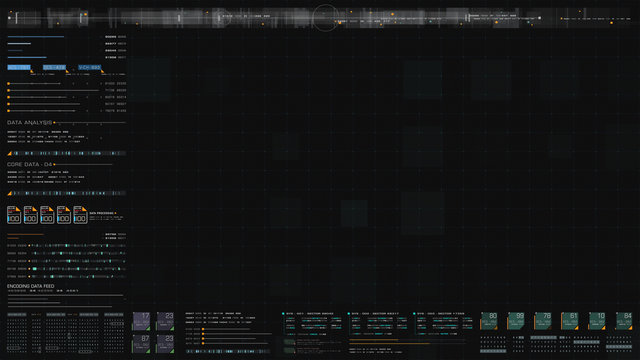Select the third data file icon showing 100
The height and width of the screenshot is (360, 640).
pos(47,215)
